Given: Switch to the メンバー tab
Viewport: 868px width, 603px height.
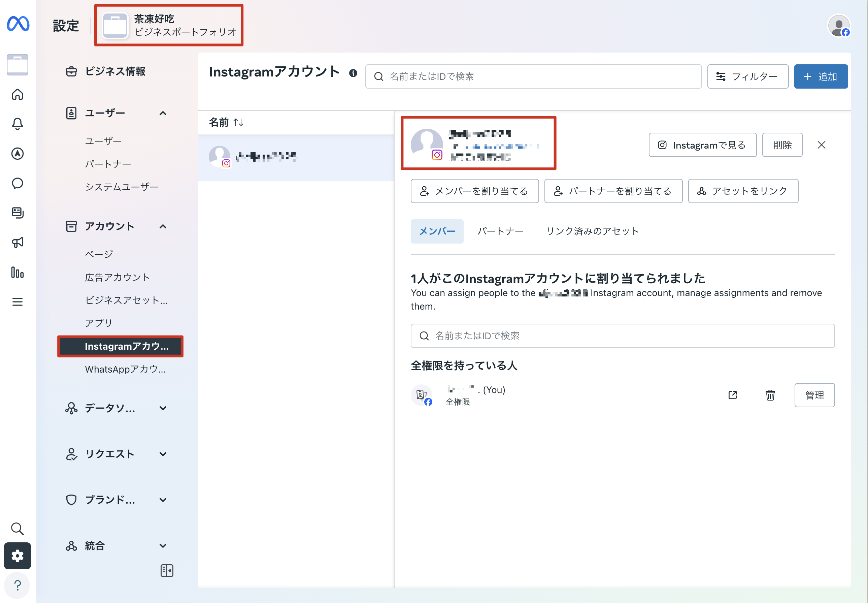Looking at the screenshot, I should [437, 231].
